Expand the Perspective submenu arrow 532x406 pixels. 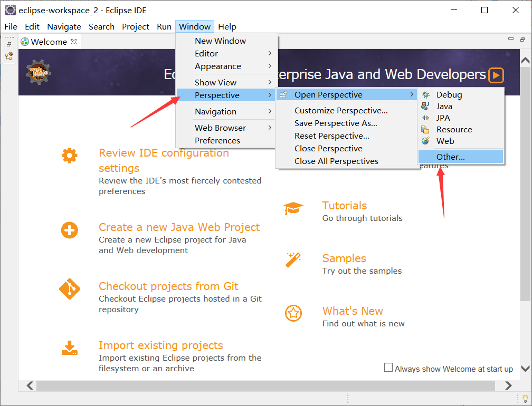coord(270,95)
